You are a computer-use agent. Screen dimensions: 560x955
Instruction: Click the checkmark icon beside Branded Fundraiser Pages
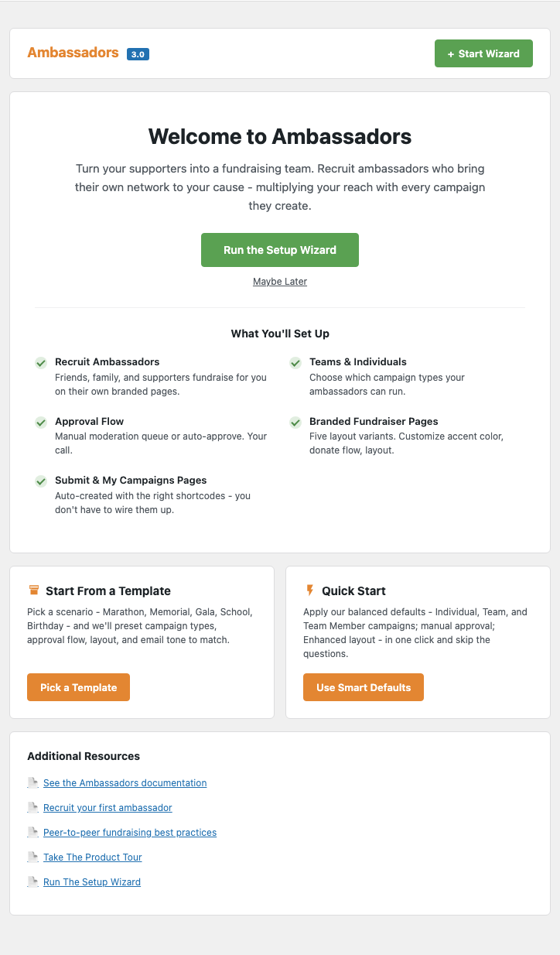point(295,423)
